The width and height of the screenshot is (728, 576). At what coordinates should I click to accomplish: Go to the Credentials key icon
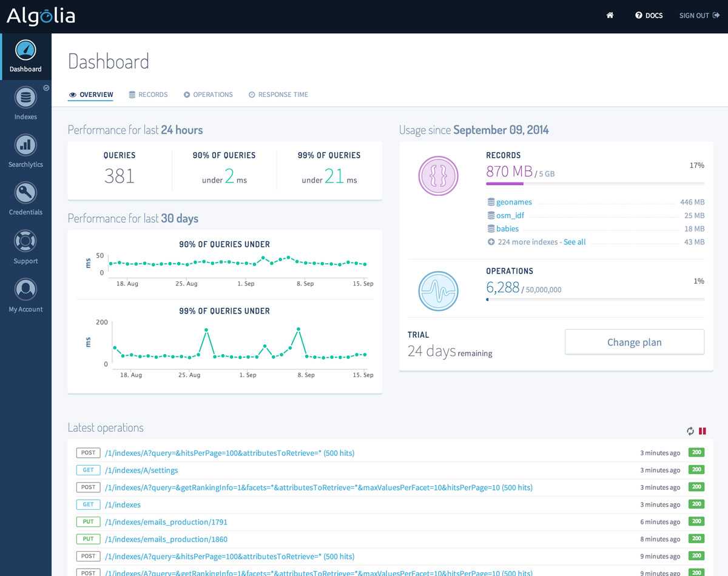point(25,193)
